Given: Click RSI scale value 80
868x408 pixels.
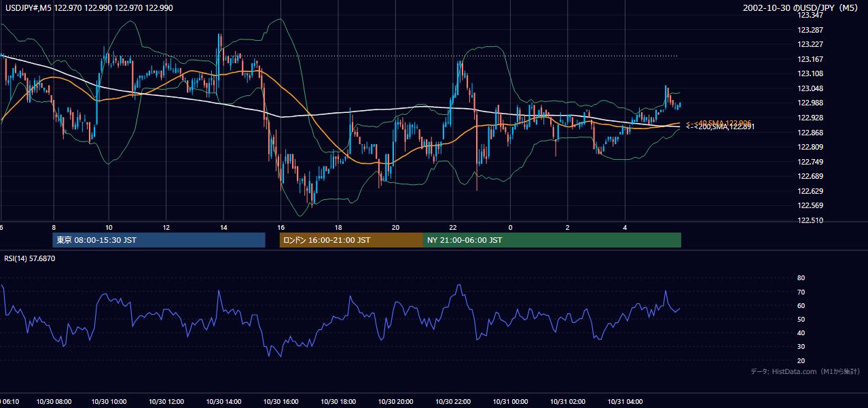Looking at the screenshot, I should pos(801,278).
